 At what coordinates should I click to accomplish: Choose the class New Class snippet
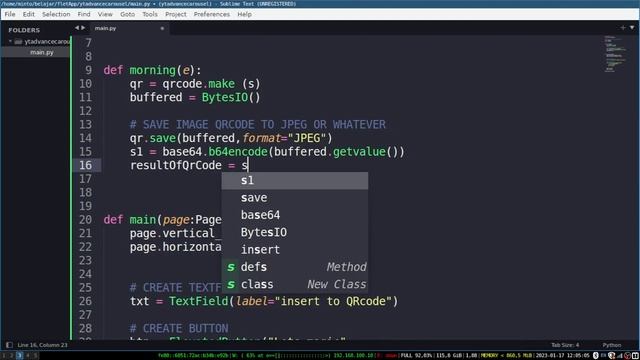295,284
